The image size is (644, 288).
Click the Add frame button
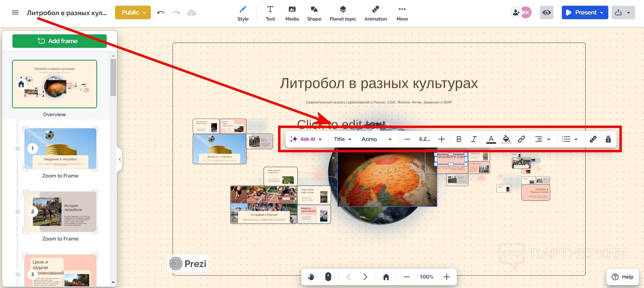(60, 41)
